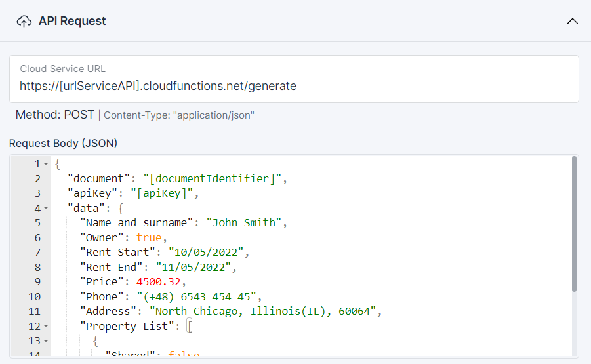Click the Rent Start date "10/05/2022"

pyautogui.click(x=206, y=252)
